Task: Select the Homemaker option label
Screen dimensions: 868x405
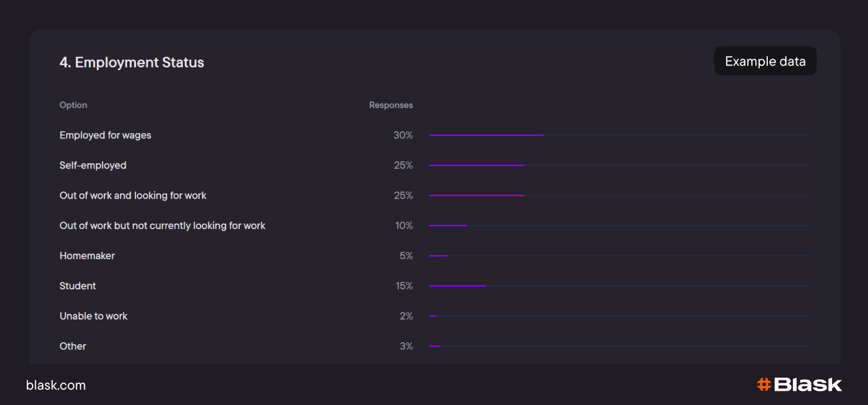Action: (87, 256)
